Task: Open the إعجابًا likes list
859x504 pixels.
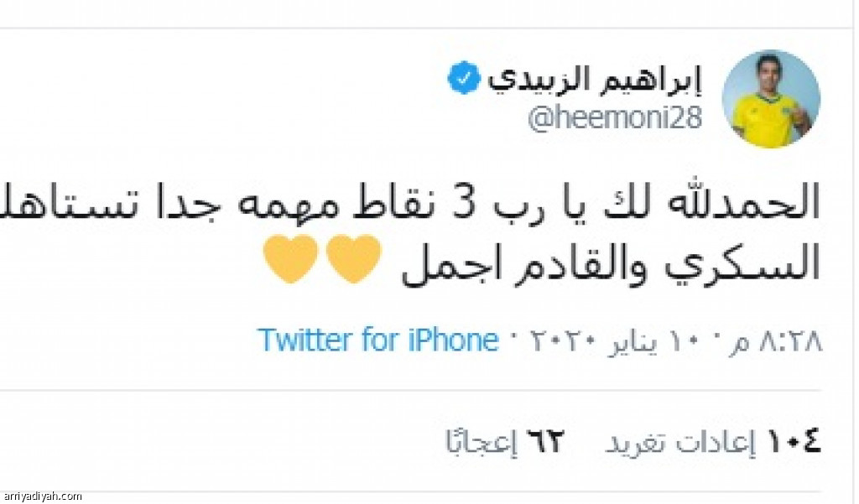Action: (x=480, y=442)
